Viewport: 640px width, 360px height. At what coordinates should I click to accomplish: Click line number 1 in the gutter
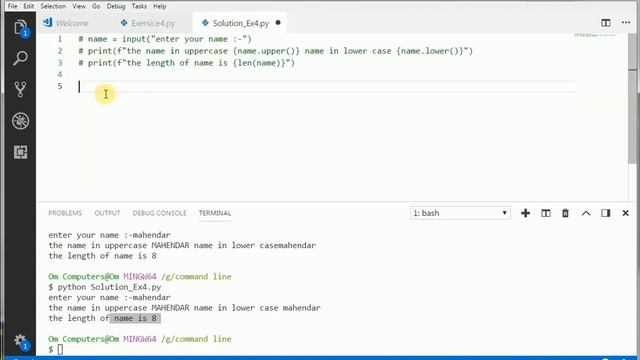click(60, 39)
